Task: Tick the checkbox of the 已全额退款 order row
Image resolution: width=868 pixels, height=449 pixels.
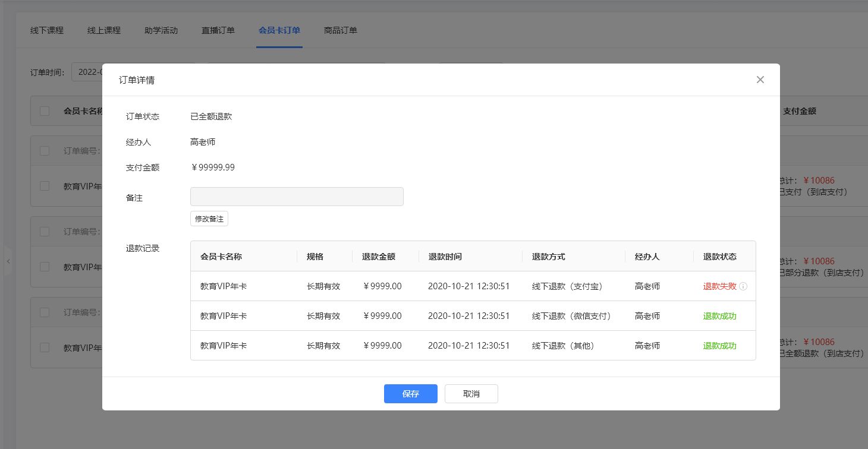Action: click(x=45, y=347)
